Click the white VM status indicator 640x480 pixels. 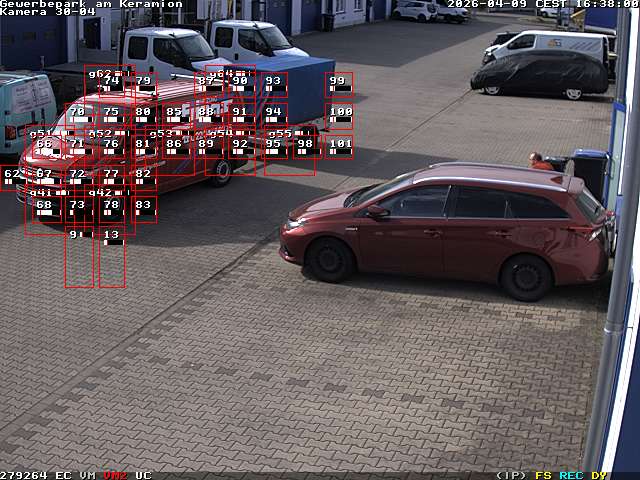[88, 475]
